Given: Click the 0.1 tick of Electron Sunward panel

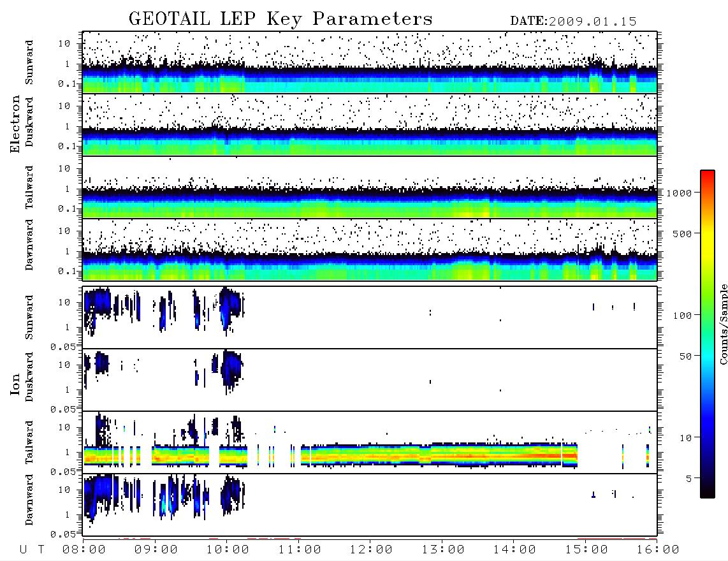Looking at the screenshot, I should [x=67, y=84].
